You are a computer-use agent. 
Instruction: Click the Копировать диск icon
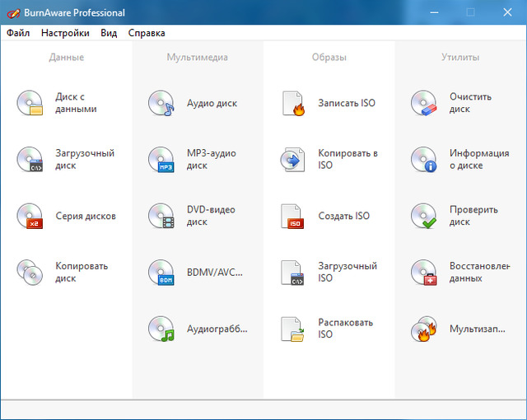(30, 273)
